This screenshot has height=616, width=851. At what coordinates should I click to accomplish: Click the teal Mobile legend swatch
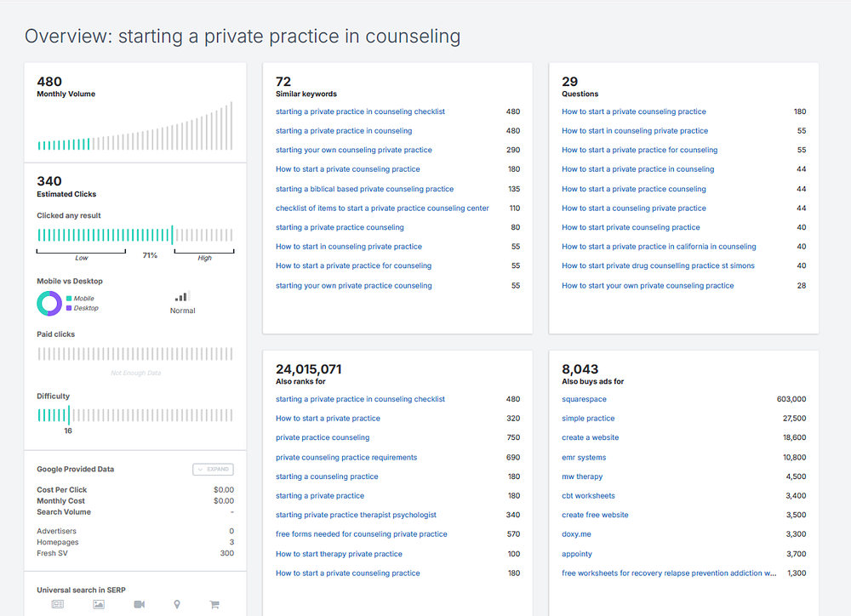click(x=69, y=299)
